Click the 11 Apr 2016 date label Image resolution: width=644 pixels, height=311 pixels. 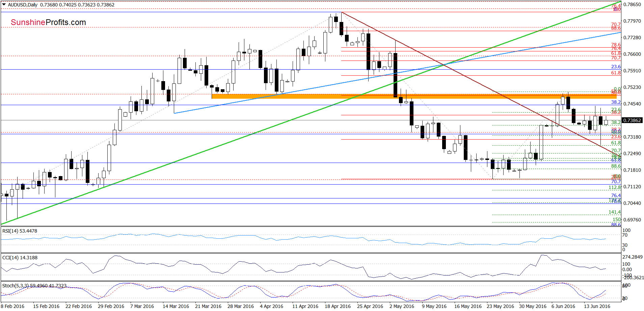tap(305, 306)
